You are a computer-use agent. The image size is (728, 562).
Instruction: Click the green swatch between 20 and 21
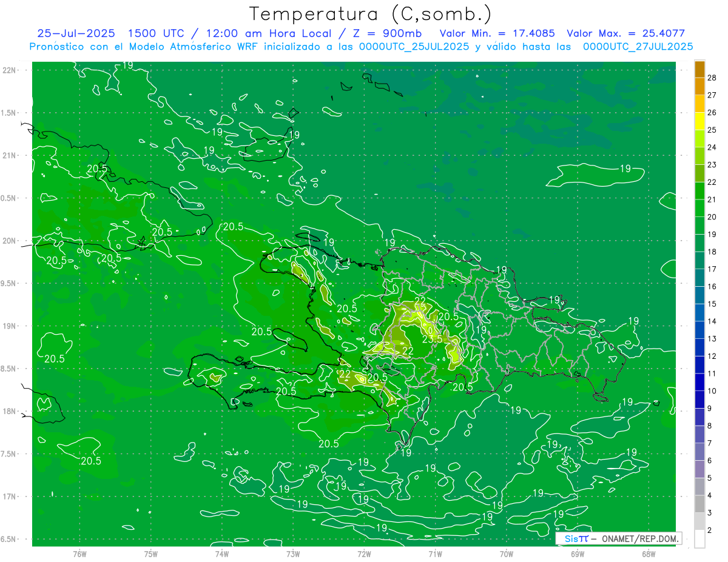(x=699, y=208)
